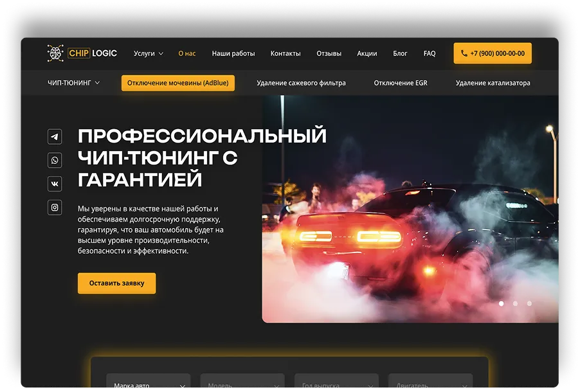Go to 'Наши работы' menu item
The height and width of the screenshot is (392, 580).
pos(233,53)
